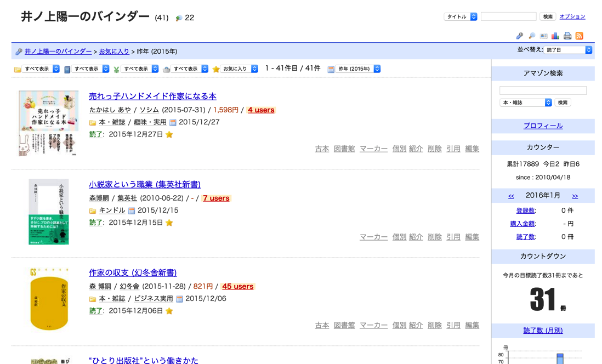Viewport: 602px width, 364px height.
Task: Open the yen price すべて表示 dropdown
Action: (x=140, y=69)
